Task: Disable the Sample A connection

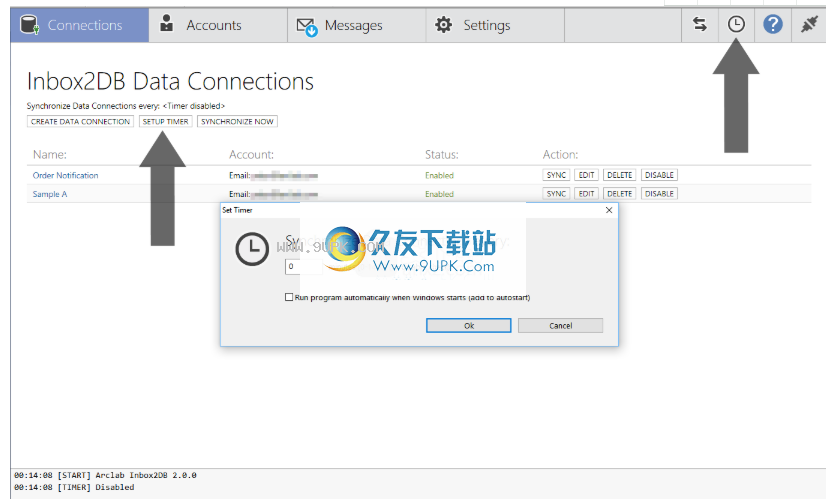Action: [x=659, y=194]
